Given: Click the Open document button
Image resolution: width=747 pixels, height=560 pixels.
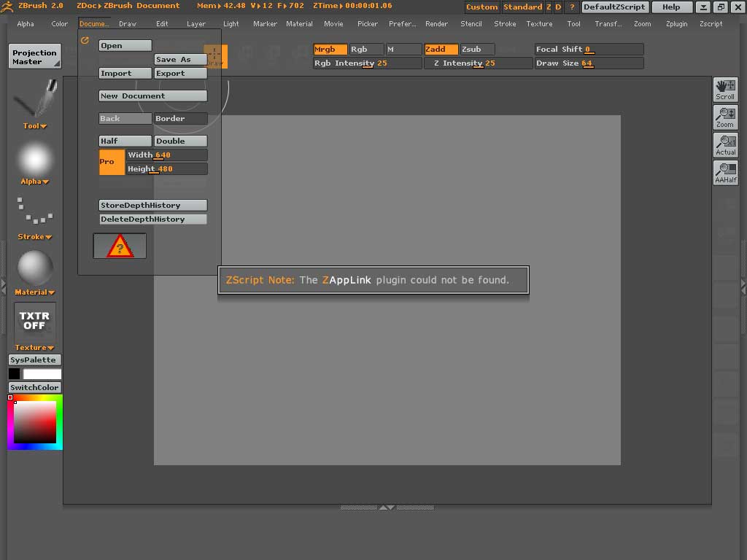Looking at the screenshot, I should (x=125, y=46).
